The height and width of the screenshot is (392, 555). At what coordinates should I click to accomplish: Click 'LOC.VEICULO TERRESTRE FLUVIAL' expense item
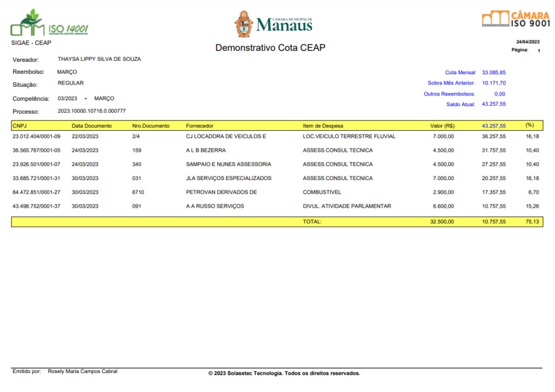[x=349, y=136]
